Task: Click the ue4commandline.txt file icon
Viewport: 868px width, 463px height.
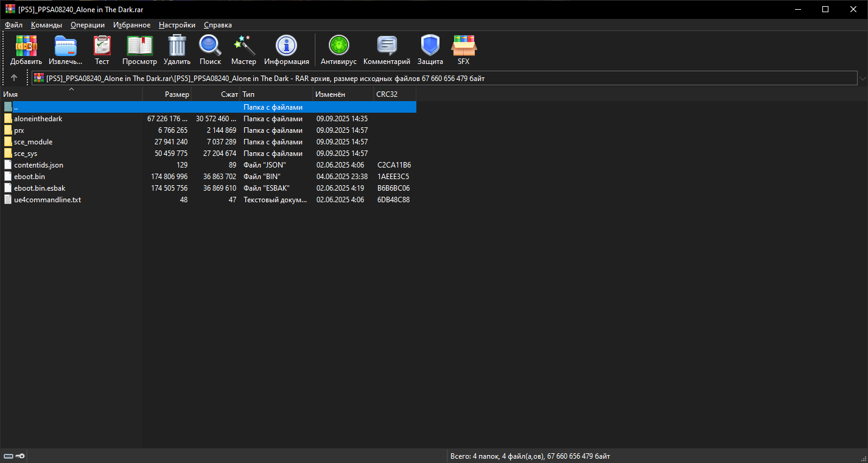Action: click(8, 200)
